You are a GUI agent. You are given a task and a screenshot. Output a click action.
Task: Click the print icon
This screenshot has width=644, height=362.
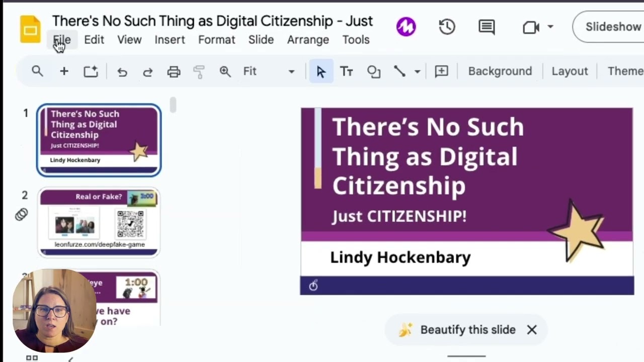174,72
